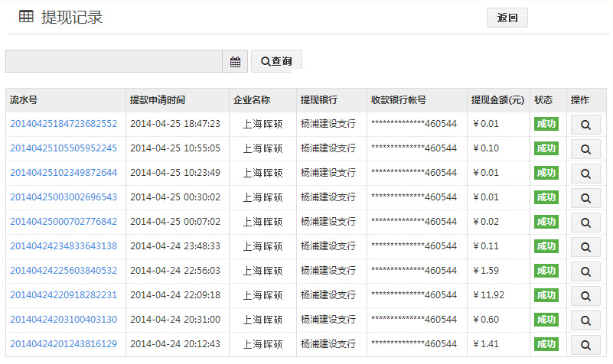Image resolution: width=613 pixels, height=364 pixels.
Task: Click magnifier for the ¥ 1.41 withdrawal
Action: pos(585,344)
